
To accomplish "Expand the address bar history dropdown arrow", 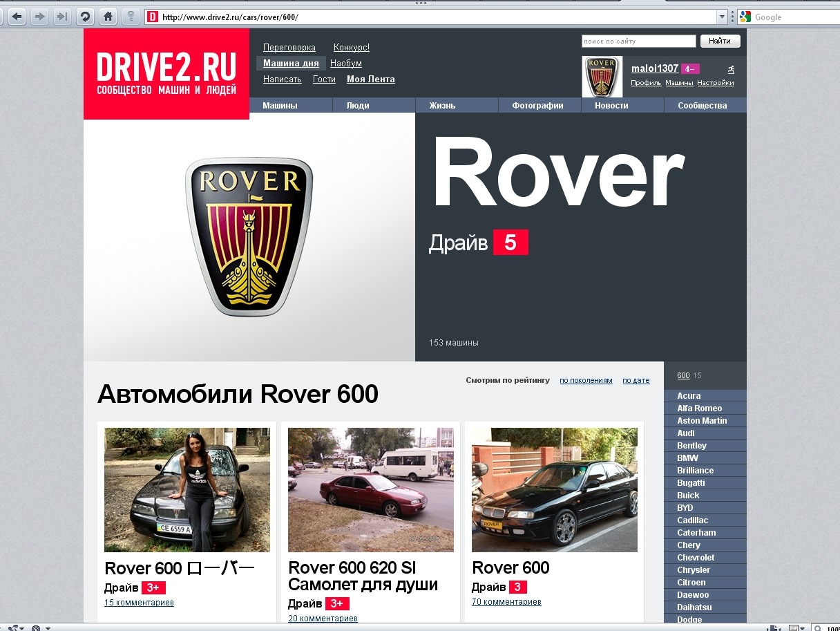I will [x=722, y=17].
